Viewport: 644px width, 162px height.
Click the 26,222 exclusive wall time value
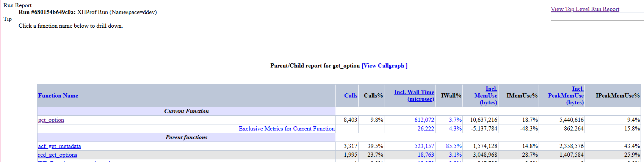pos(426,129)
